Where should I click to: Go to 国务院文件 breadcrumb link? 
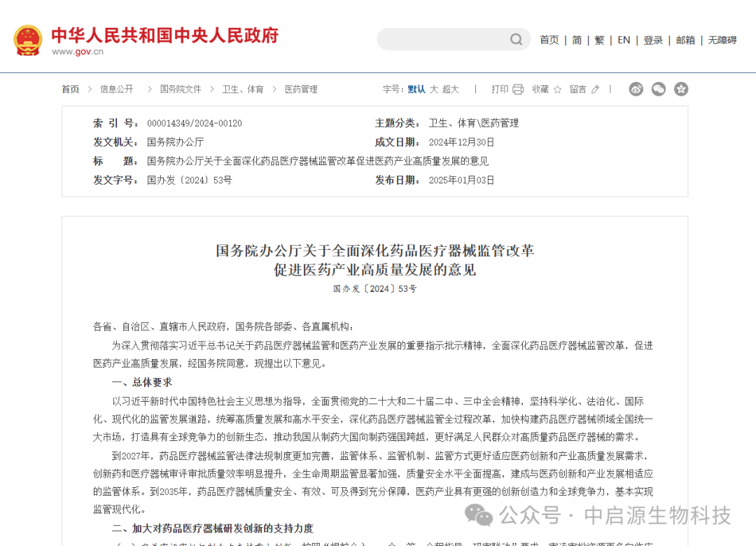[x=181, y=90]
